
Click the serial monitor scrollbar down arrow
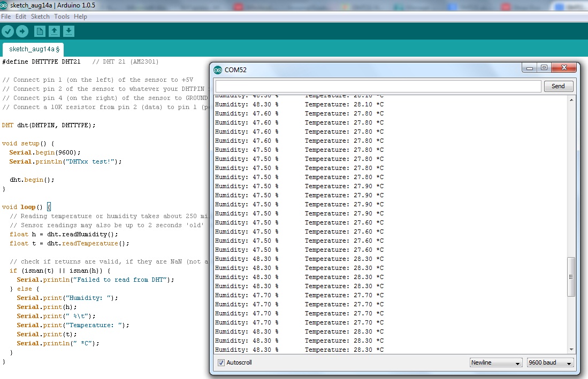coord(571,350)
